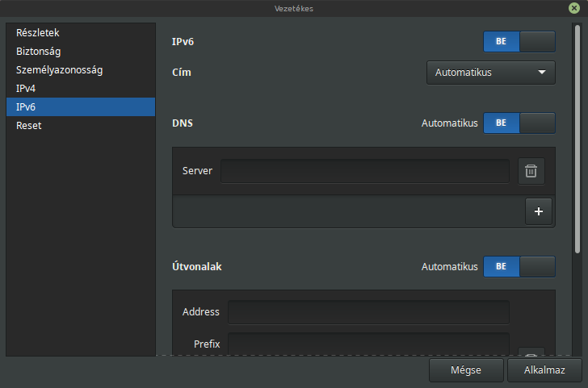Focus the route Prefix input field
Screen dimensions: 588x388
click(x=368, y=344)
